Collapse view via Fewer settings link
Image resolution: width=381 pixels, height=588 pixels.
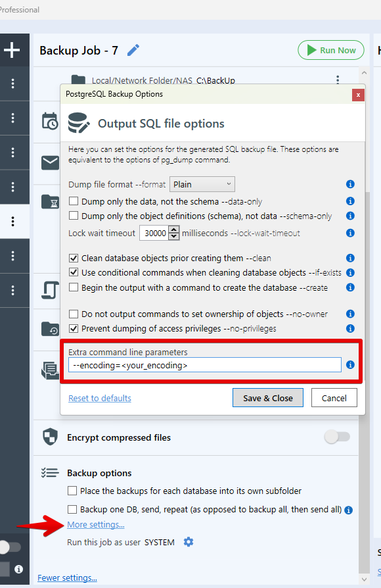pyautogui.click(x=67, y=578)
